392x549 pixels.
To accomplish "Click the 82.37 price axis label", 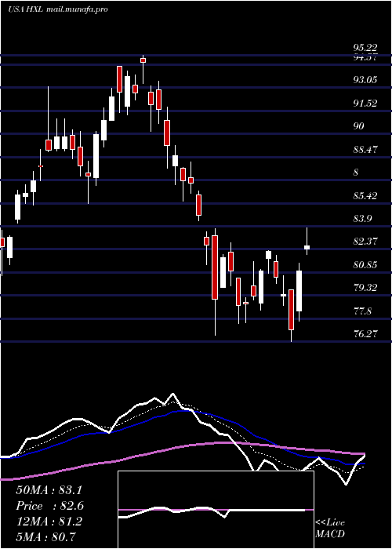I will [x=365, y=242].
